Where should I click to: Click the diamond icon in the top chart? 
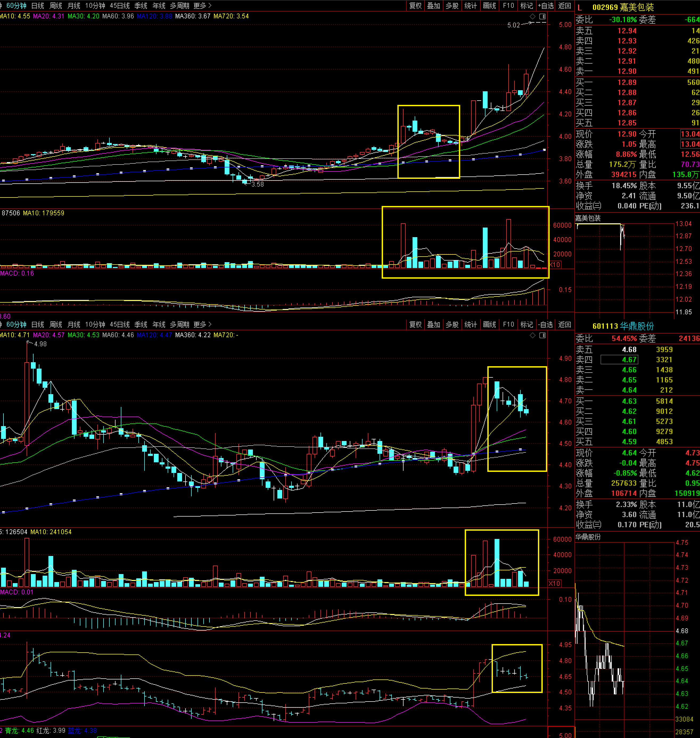tap(533, 17)
